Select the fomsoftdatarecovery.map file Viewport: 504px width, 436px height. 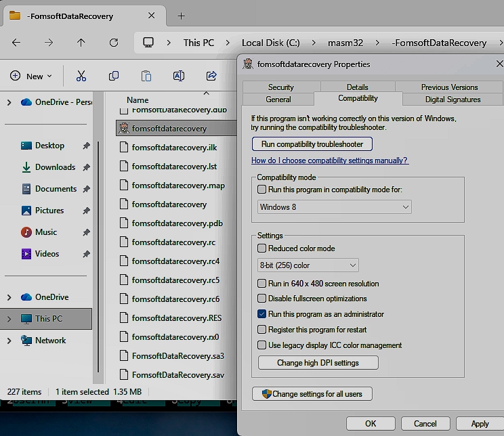(x=172, y=186)
